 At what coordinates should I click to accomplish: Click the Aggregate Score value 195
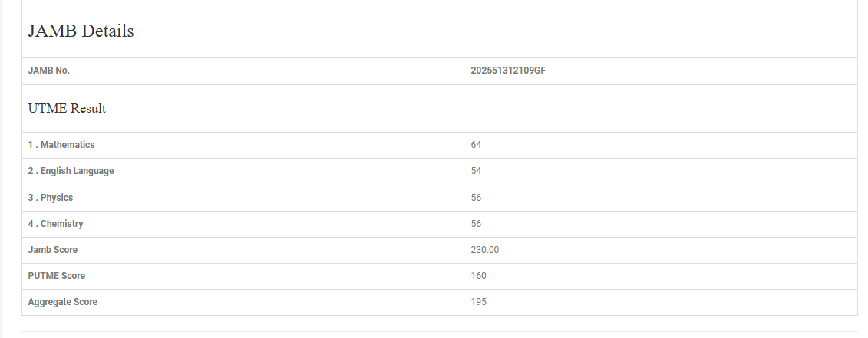pos(479,302)
